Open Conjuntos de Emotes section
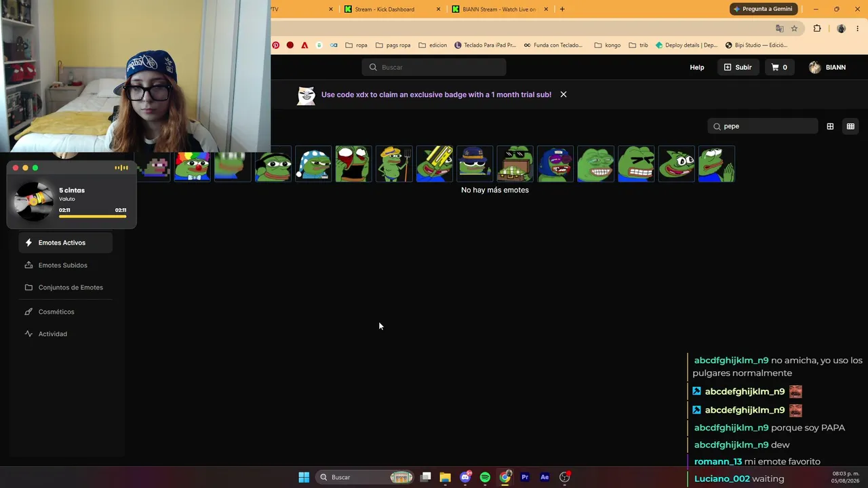The width and height of the screenshot is (868, 488). 66,287
